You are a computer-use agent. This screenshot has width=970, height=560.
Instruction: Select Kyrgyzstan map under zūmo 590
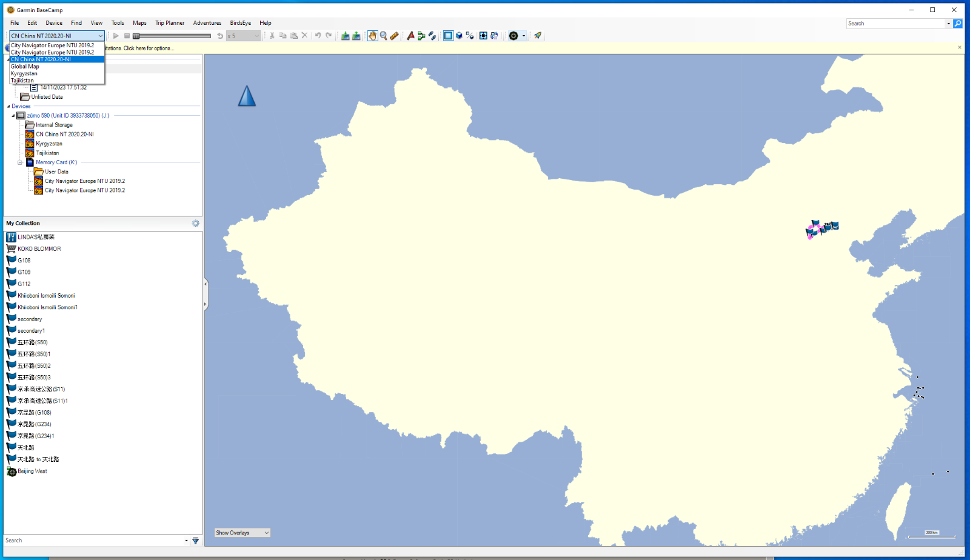[44, 144]
